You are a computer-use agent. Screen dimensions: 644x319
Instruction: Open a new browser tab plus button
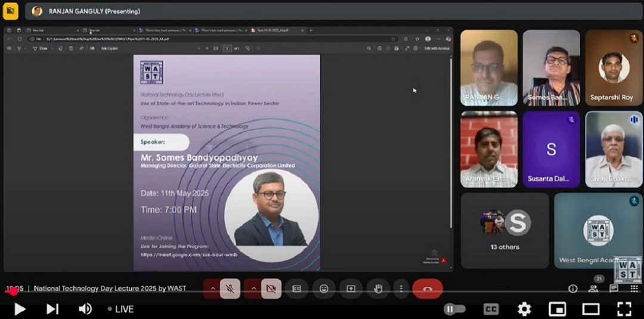click(311, 30)
